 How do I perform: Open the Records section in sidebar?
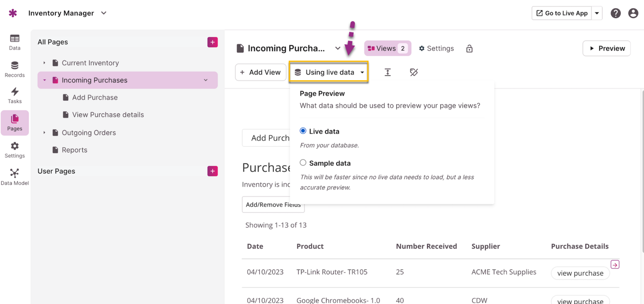pos(15,69)
